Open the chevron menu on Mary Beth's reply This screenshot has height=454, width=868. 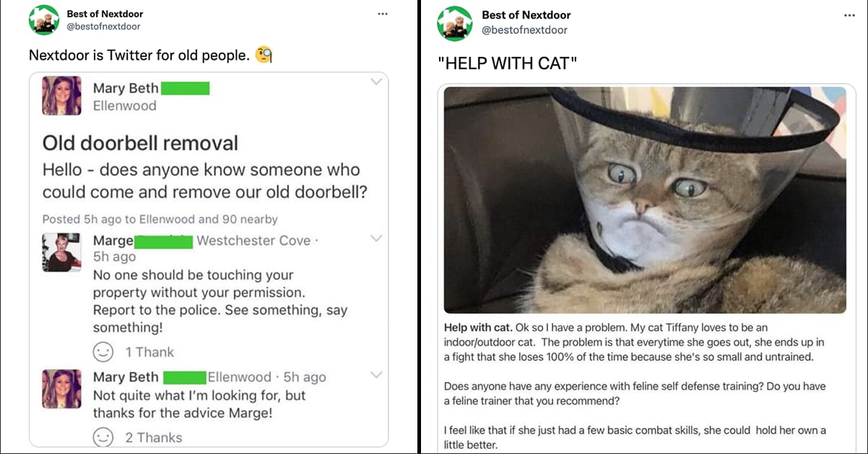point(376,375)
